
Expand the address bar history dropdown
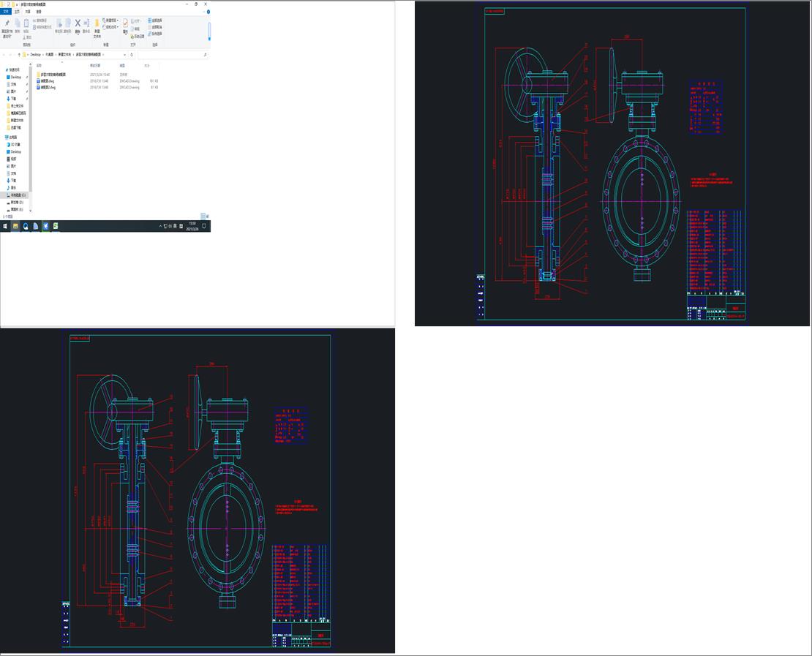click(124, 54)
